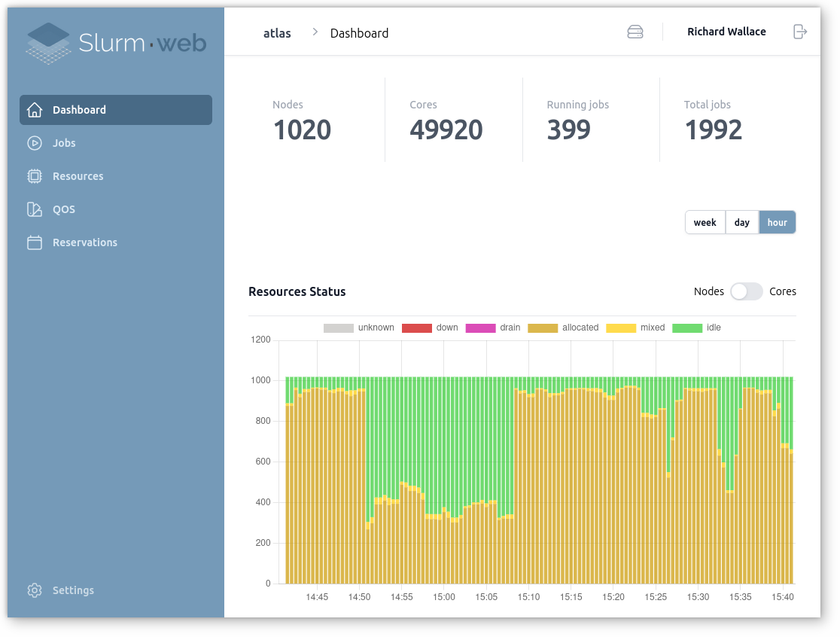The image size is (840, 637).
Task: Click the Richard Wallace user name
Action: click(x=726, y=32)
